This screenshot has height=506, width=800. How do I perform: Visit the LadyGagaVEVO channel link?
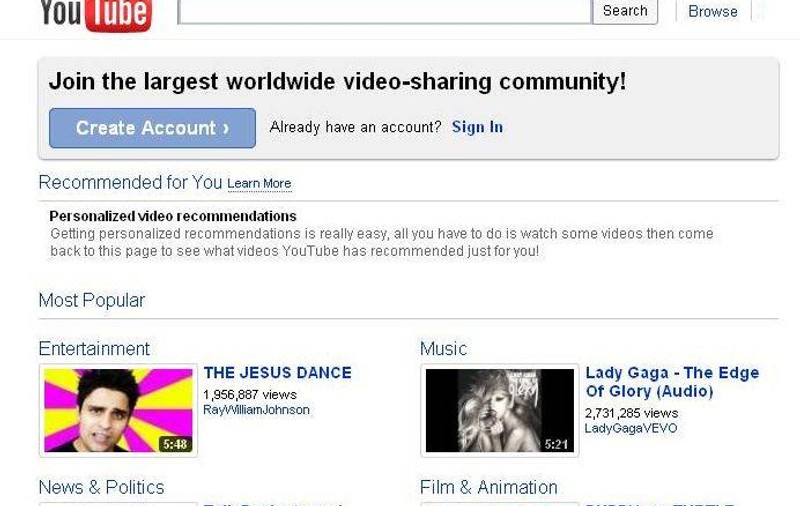(x=631, y=428)
